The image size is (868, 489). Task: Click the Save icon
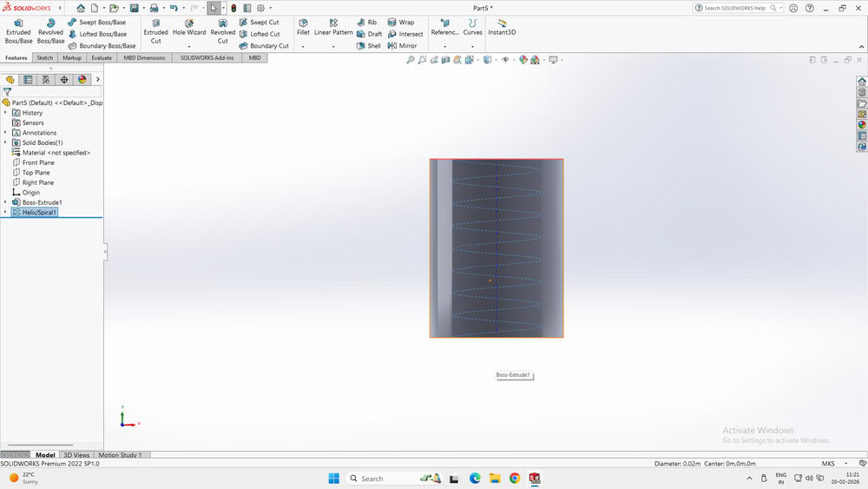[x=134, y=9]
